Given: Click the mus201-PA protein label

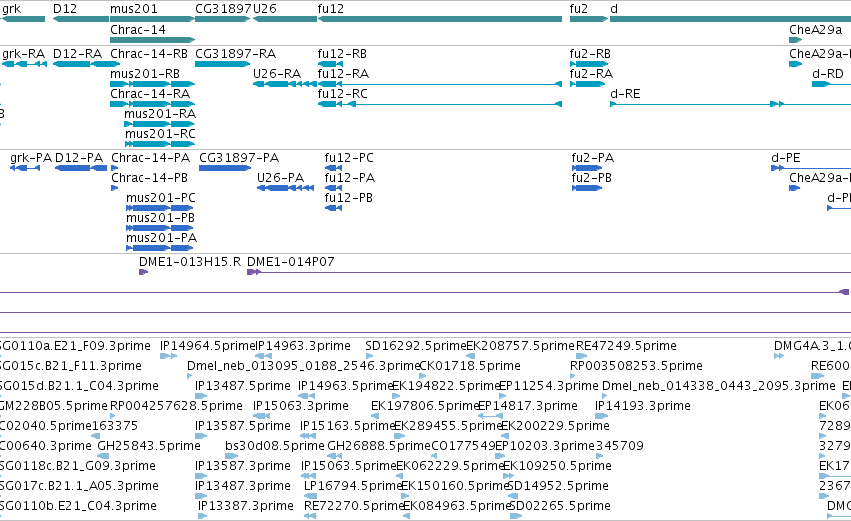Looking at the screenshot, I should (x=162, y=238).
